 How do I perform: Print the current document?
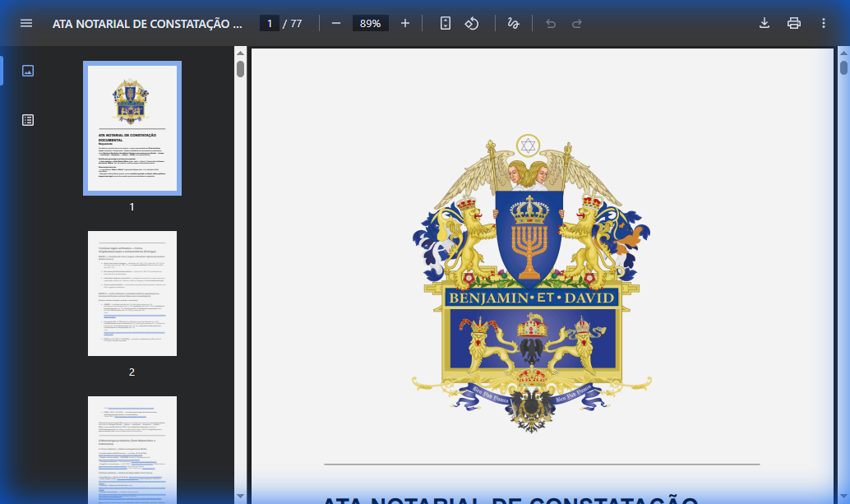[793, 23]
